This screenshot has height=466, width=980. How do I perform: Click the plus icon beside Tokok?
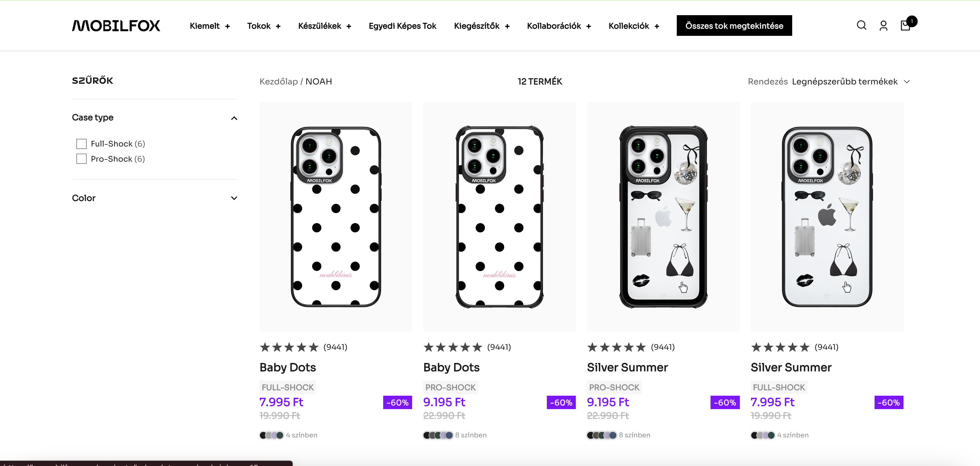point(278,26)
